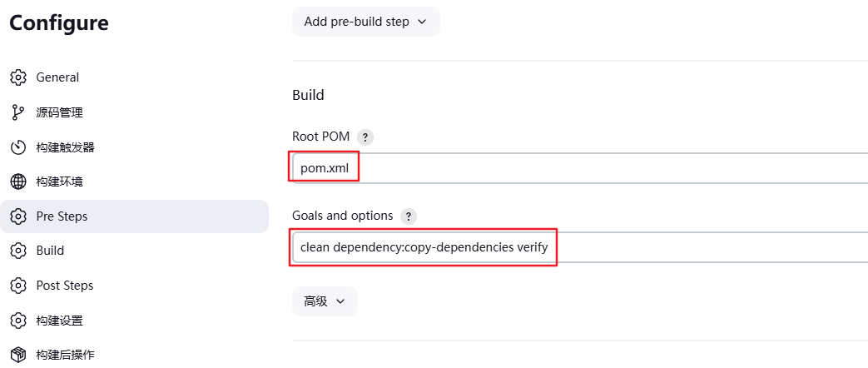Open the 构建触发器 section
This screenshot has height=368, width=868.
(x=65, y=147)
